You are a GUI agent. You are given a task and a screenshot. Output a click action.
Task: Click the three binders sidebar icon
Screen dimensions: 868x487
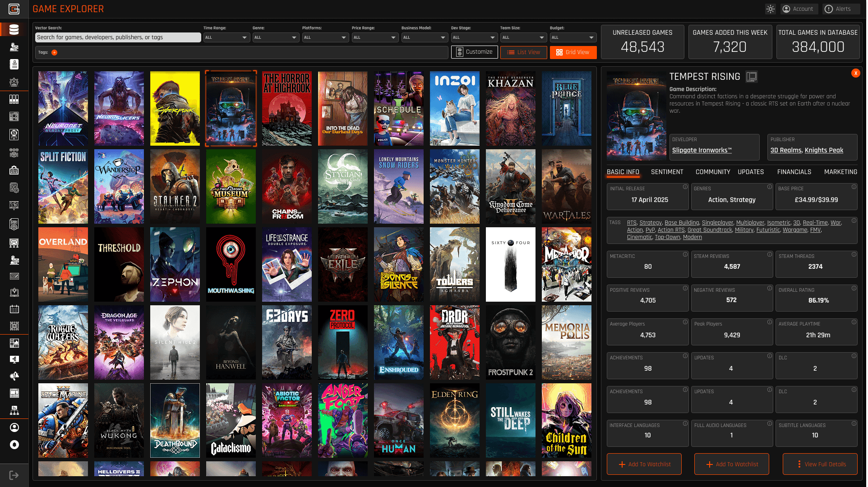pos(14,99)
